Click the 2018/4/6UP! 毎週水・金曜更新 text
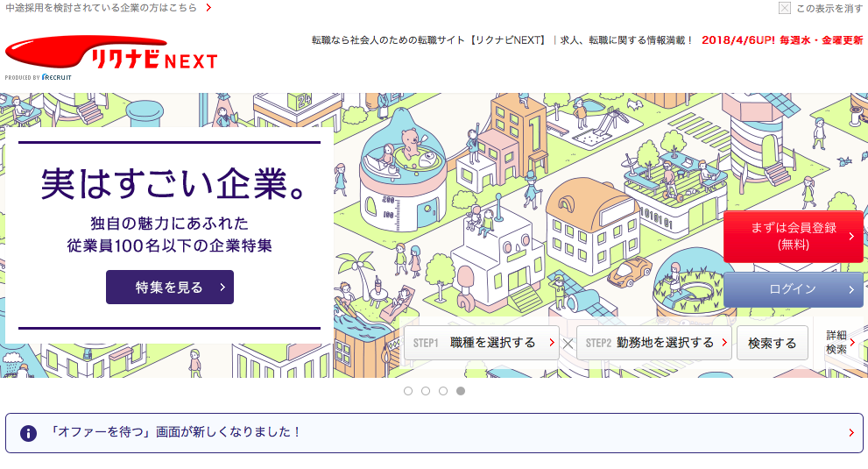868x469 pixels. [782, 40]
